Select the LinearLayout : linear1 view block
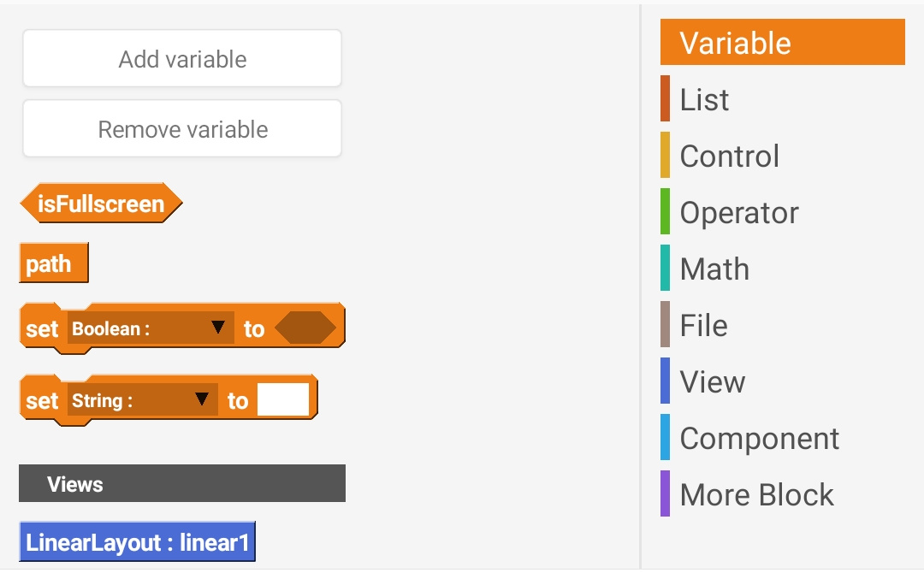 pos(137,542)
